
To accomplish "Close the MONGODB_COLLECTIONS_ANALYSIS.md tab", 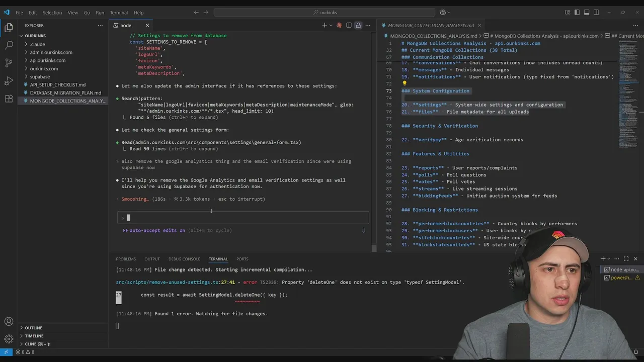I will pyautogui.click(x=479, y=25).
